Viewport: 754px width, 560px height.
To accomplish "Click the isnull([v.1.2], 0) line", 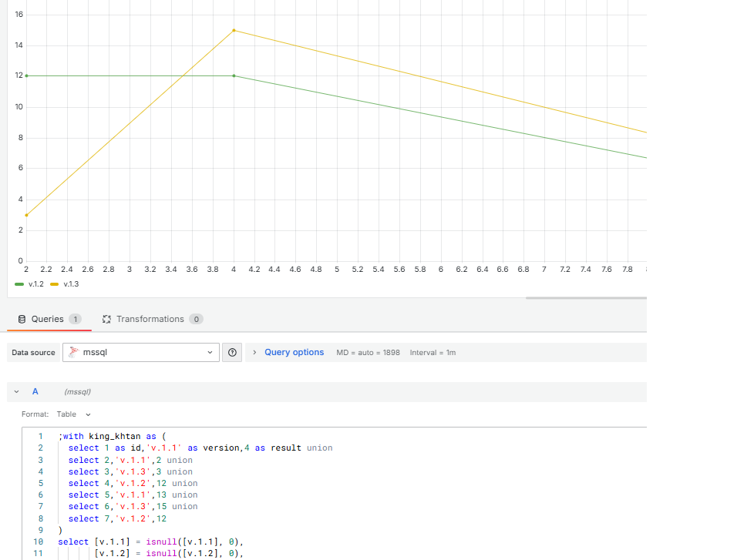I will pyautogui.click(x=169, y=553).
